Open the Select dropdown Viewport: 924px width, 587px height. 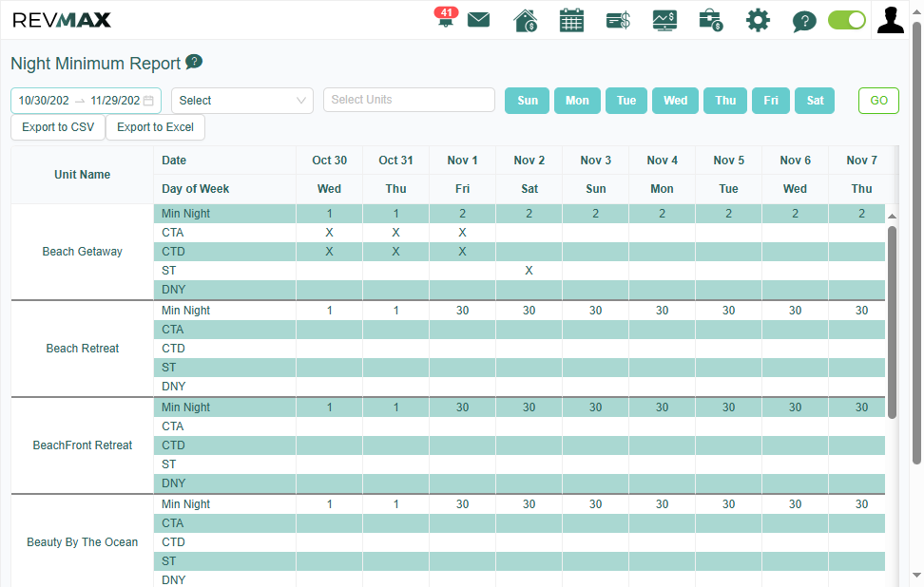tap(242, 101)
